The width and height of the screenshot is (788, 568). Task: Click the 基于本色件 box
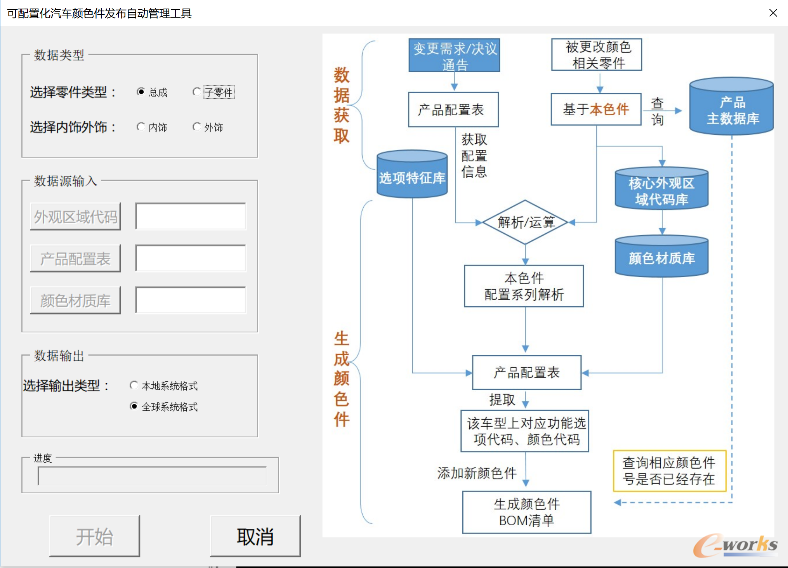596,109
